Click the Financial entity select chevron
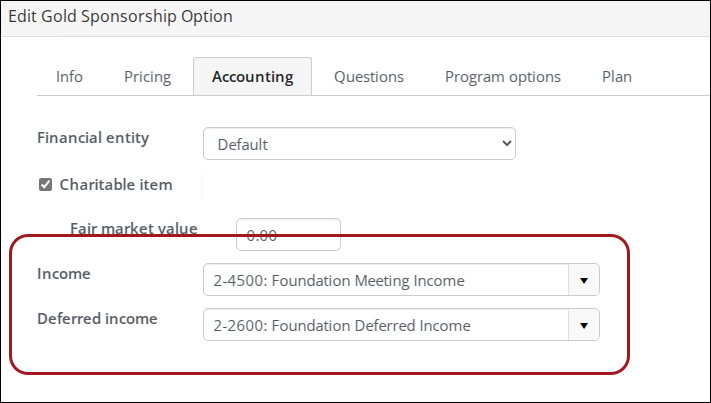 (x=504, y=144)
